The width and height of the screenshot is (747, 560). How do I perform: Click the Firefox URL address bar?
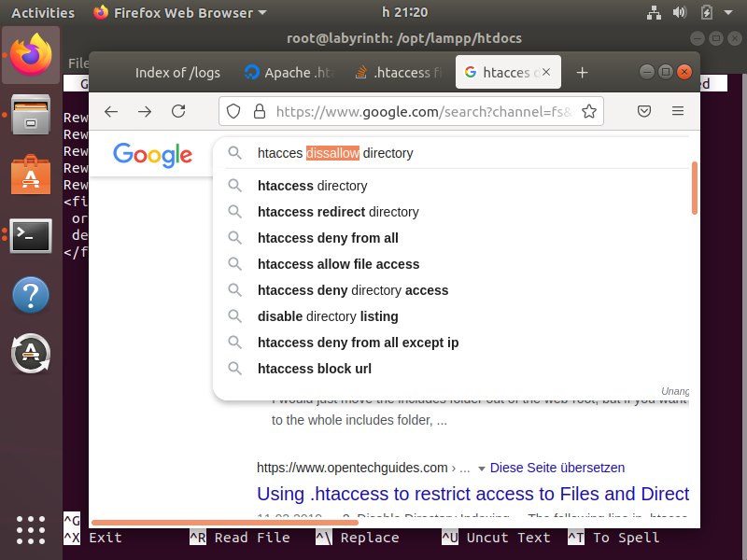tap(411, 111)
